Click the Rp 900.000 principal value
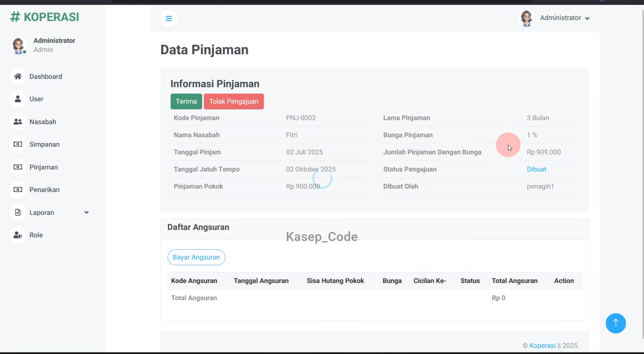This screenshot has width=644, height=354. pos(303,186)
